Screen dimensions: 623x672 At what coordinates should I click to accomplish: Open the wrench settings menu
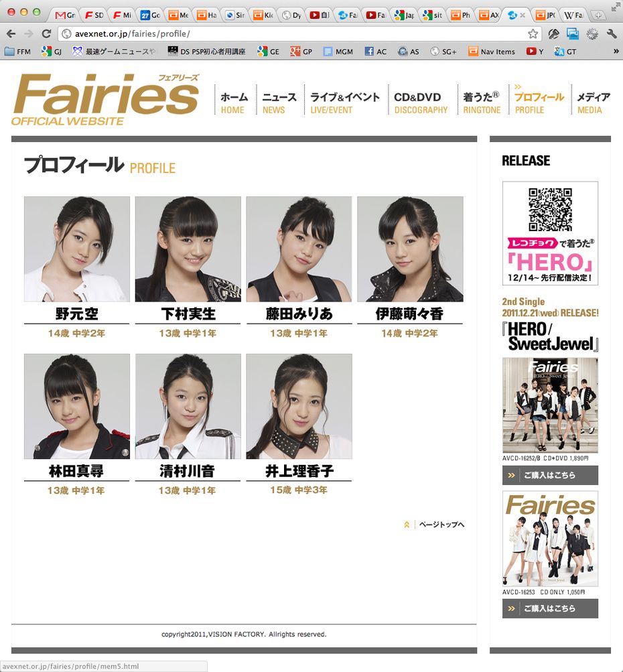pyautogui.click(x=612, y=34)
